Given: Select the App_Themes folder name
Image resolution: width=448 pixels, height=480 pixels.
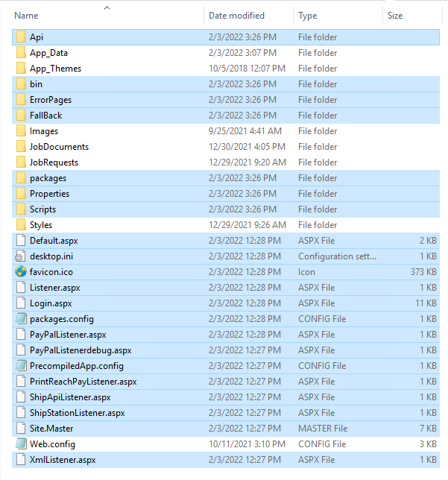Looking at the screenshot, I should (x=55, y=69).
